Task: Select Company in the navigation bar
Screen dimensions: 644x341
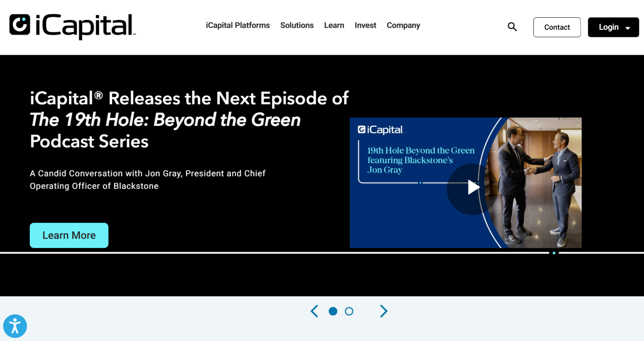Action: 403,25
